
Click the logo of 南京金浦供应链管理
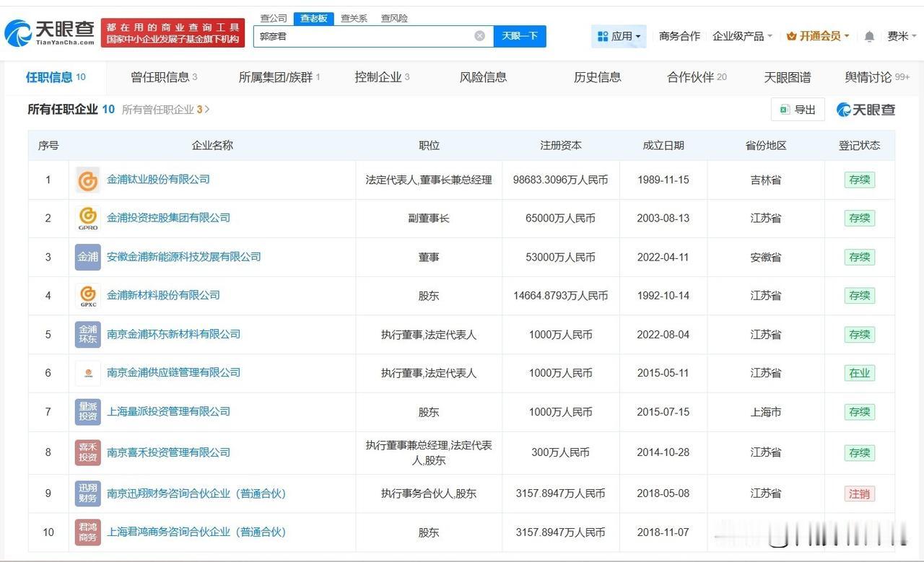(88, 373)
